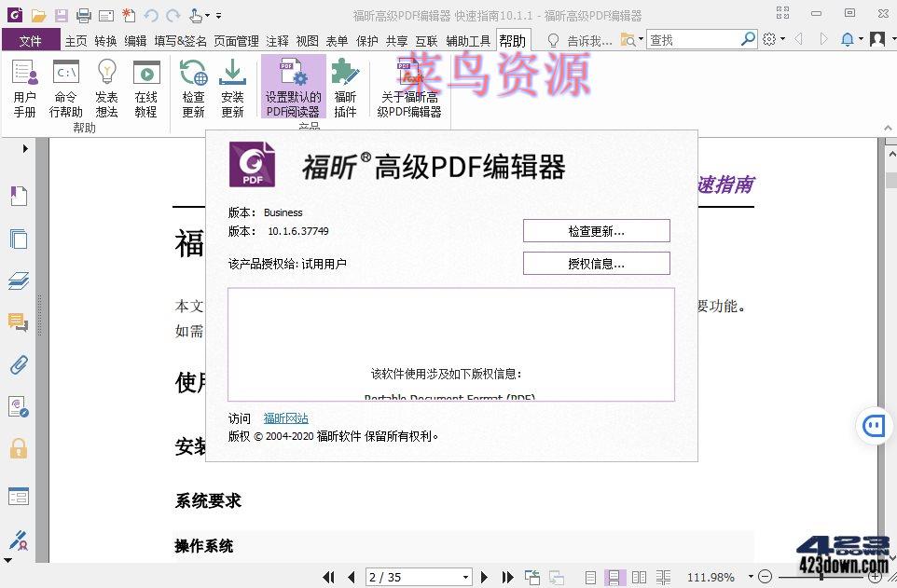The image size is (897, 588).
Task: Enable facing pages layout mode
Action: (x=639, y=576)
